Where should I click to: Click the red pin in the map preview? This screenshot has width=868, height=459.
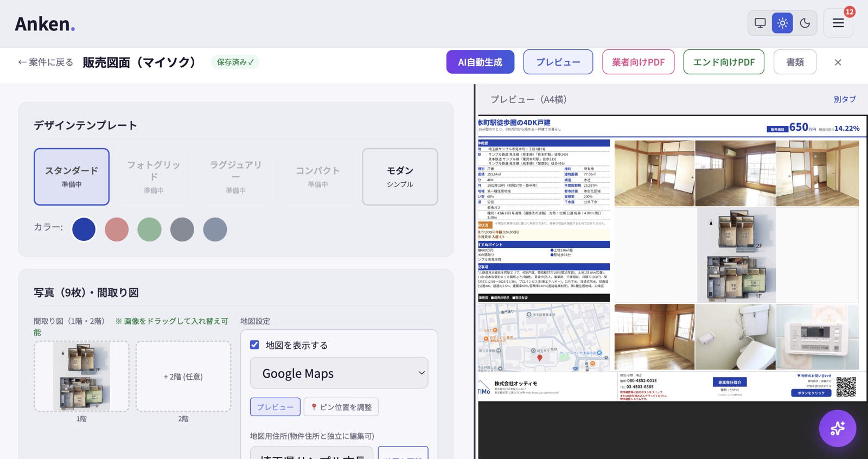[539, 358]
